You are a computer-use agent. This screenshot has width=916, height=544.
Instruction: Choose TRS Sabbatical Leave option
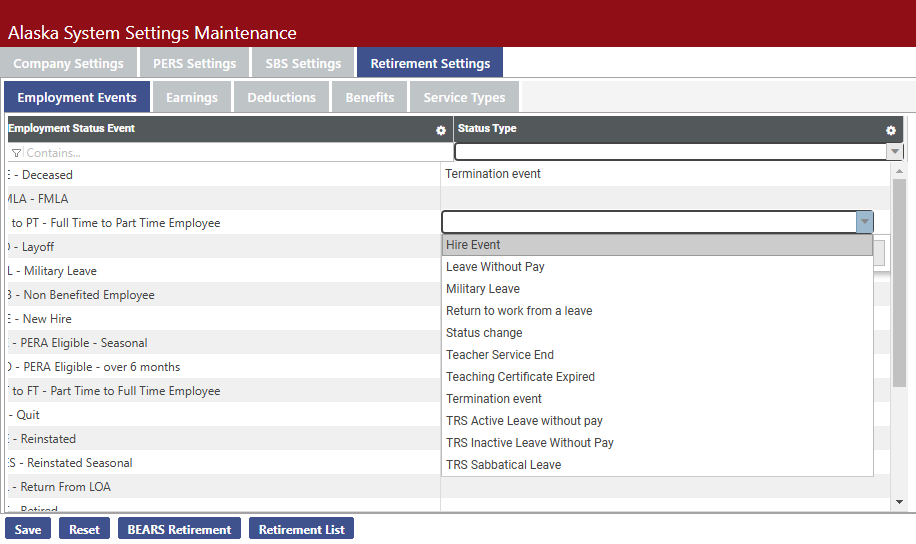click(657, 465)
